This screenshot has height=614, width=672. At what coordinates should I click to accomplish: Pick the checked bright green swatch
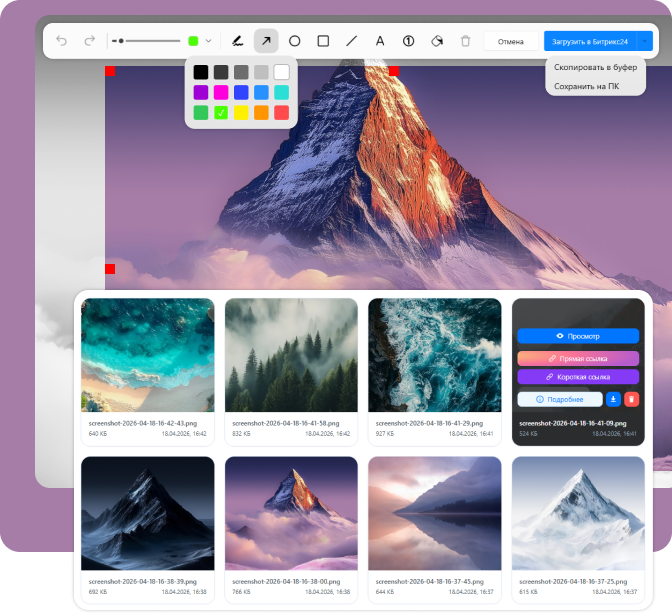pyautogui.click(x=221, y=113)
